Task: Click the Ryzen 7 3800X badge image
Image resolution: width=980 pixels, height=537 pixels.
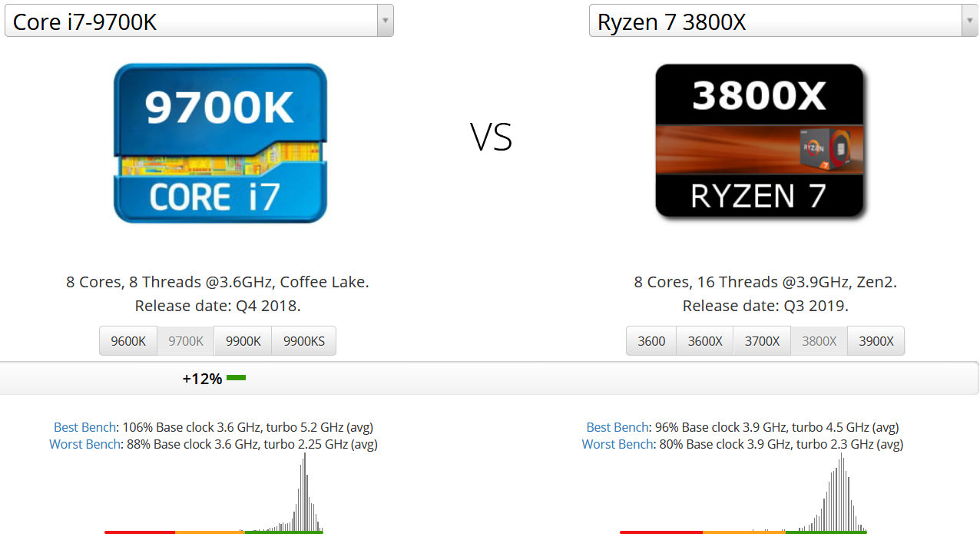Action: click(x=759, y=143)
